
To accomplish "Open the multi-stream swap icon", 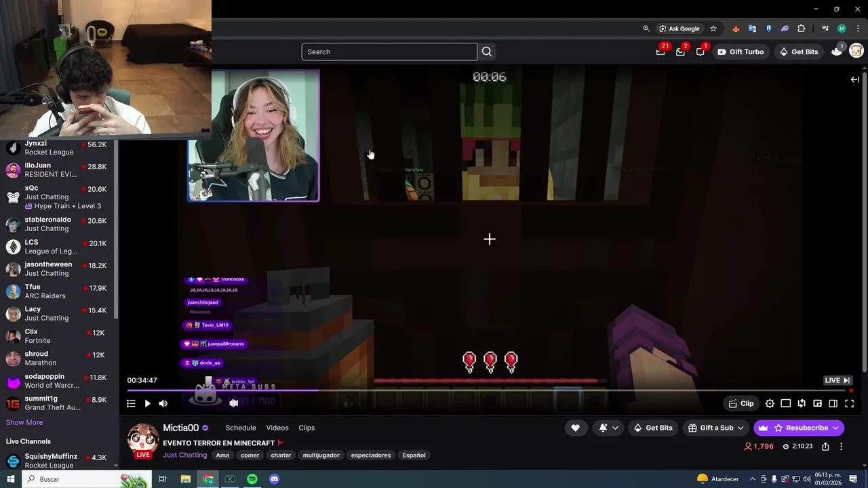I will [x=802, y=403].
